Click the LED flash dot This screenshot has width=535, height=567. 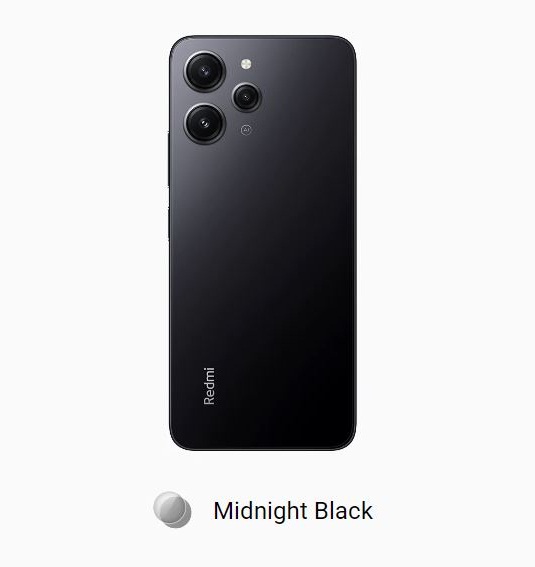[x=246, y=64]
